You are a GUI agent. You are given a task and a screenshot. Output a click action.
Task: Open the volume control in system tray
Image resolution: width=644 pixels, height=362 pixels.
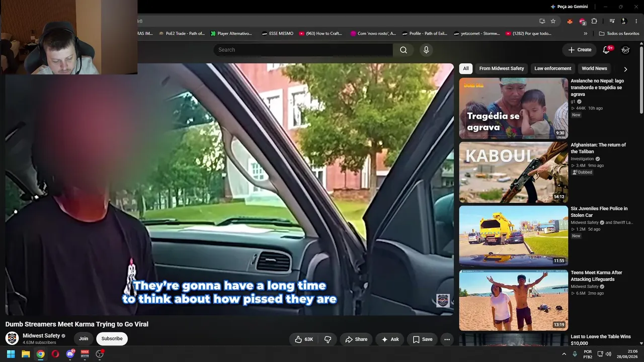pyautogui.click(x=608, y=354)
